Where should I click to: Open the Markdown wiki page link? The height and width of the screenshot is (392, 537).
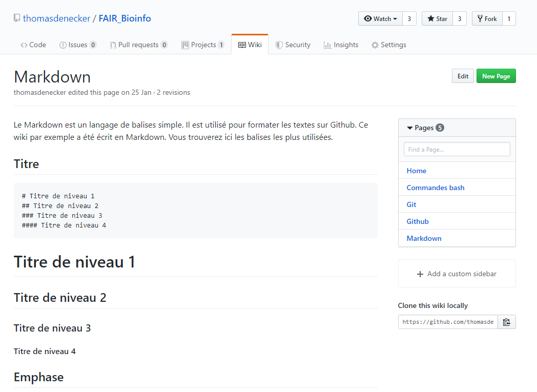tap(424, 239)
